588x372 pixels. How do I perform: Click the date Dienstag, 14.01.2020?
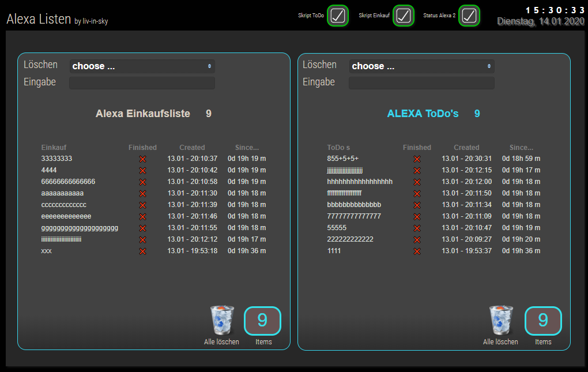(x=541, y=21)
